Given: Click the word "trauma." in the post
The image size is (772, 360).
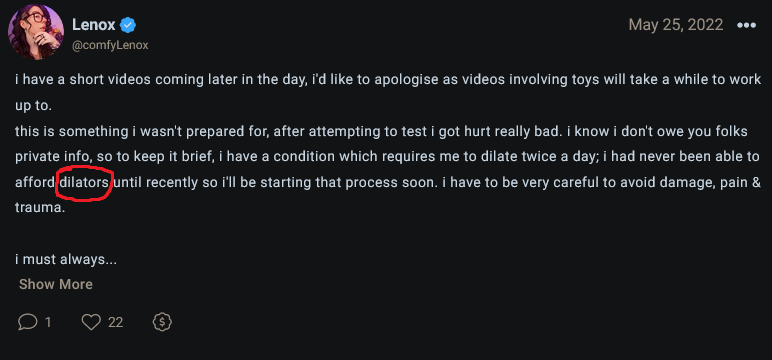Looking at the screenshot, I should point(40,208).
